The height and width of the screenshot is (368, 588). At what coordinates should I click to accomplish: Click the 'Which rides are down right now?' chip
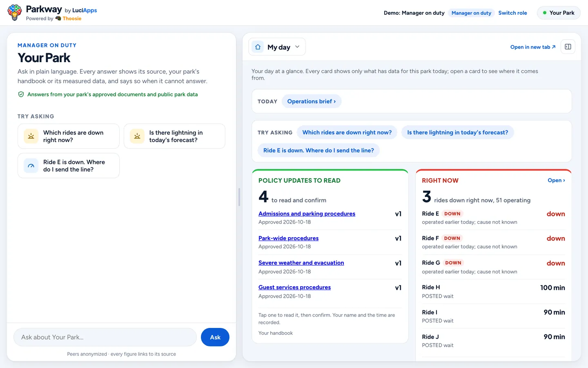click(347, 132)
